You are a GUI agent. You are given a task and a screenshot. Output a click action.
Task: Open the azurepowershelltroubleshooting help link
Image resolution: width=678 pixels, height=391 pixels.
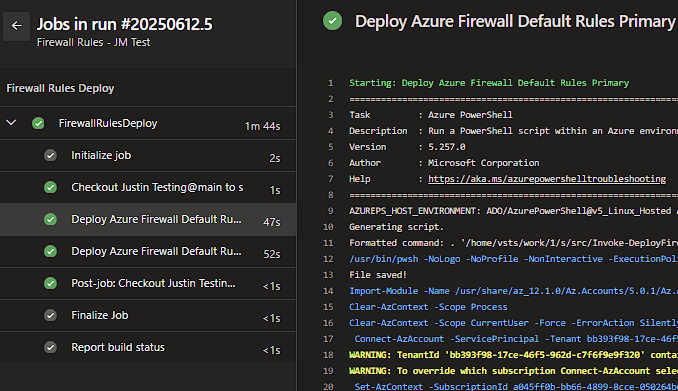click(x=547, y=179)
